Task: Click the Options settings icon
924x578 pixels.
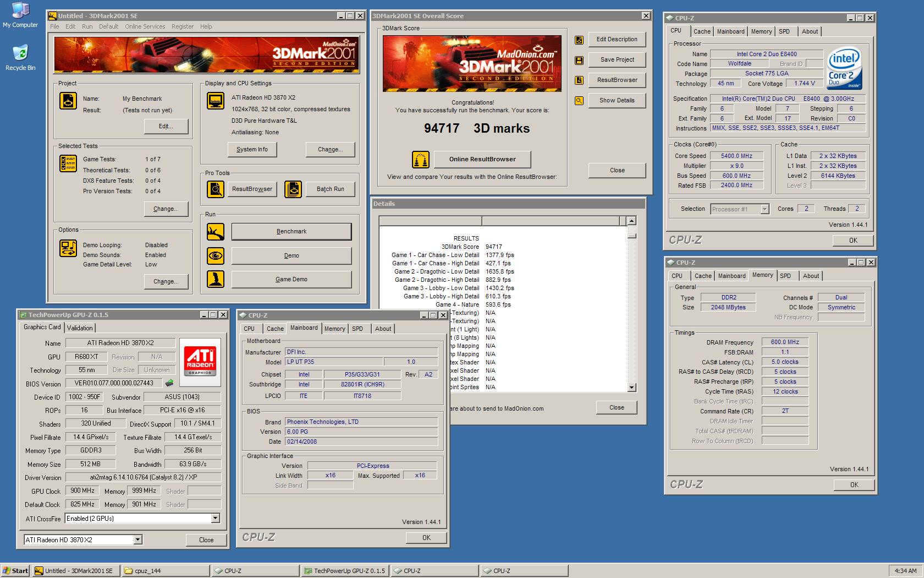Action: pyautogui.click(x=68, y=248)
